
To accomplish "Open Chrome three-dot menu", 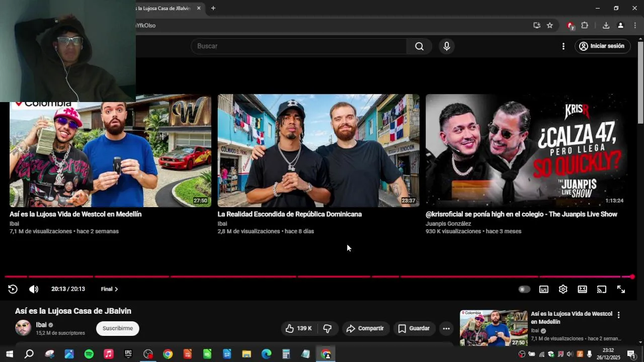I will 635,25.
